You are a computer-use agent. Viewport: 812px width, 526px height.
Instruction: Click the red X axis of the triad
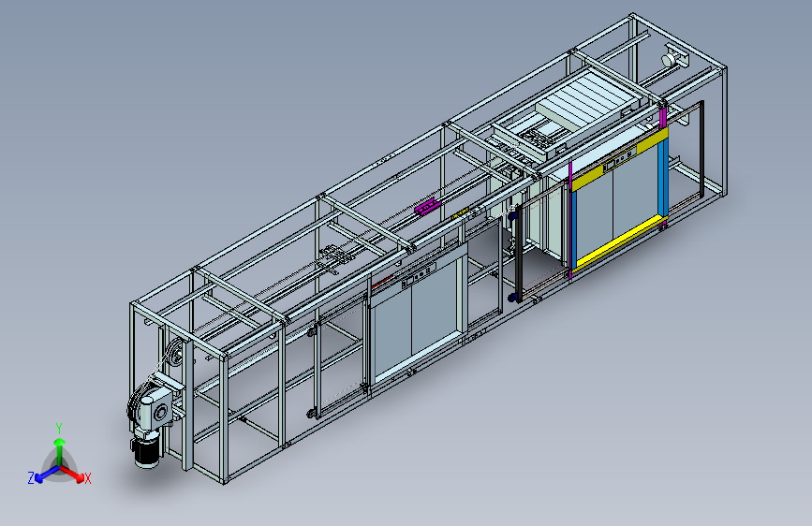point(72,474)
